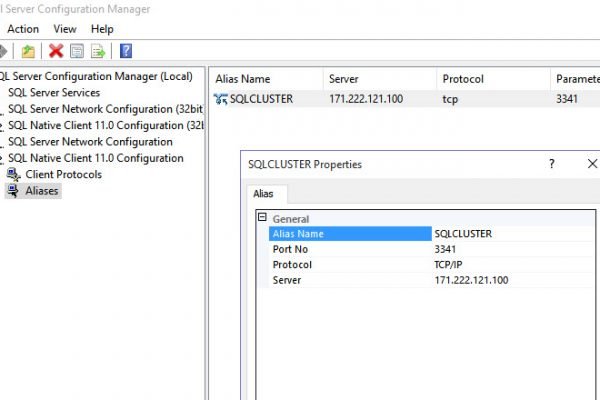Select SQL Server Network Configuration (32bit) node
This screenshot has height=400, width=600.
point(106,109)
